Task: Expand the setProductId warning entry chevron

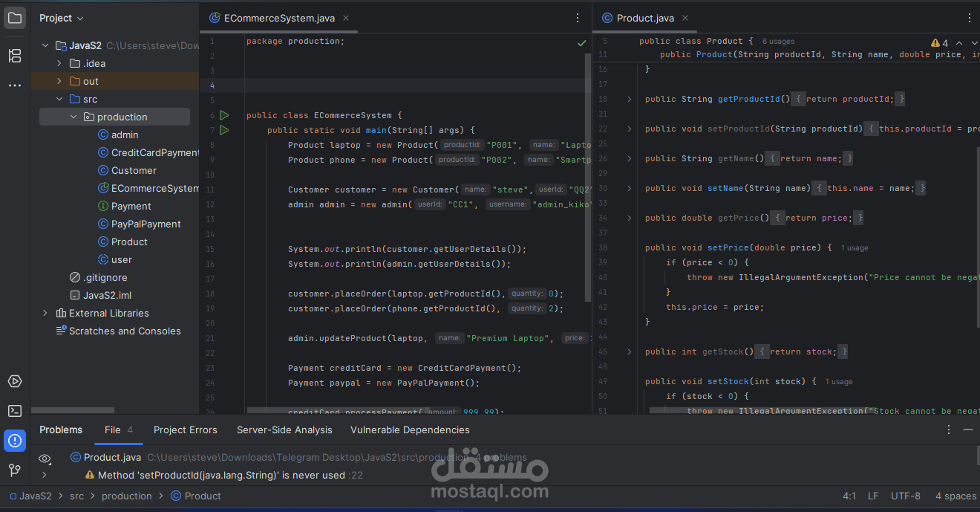Action: coord(45,475)
